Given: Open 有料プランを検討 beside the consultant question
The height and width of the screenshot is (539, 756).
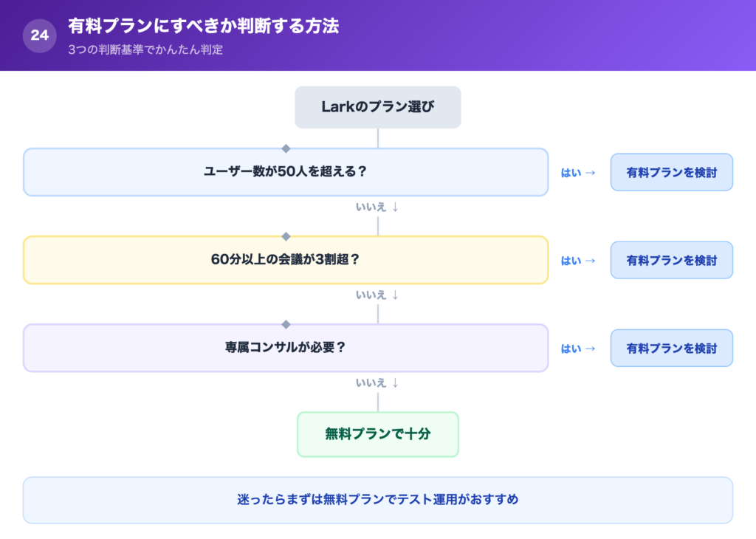Looking at the screenshot, I should click(671, 348).
